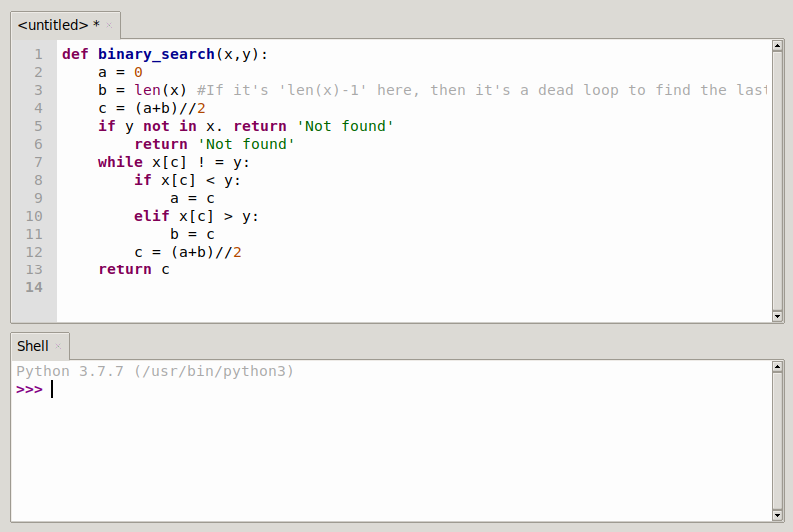This screenshot has width=793, height=532.
Task: Click the 'Python 3.7.7' Shell banner text
Action: point(155,372)
